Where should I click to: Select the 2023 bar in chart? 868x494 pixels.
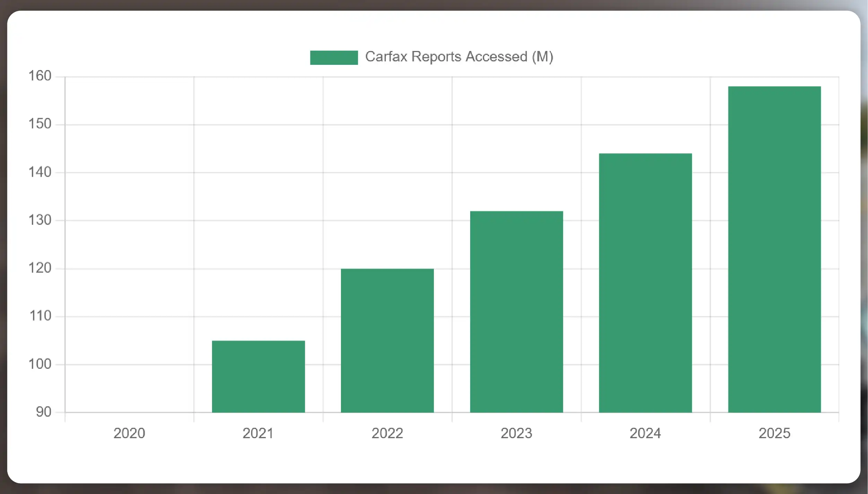click(516, 312)
